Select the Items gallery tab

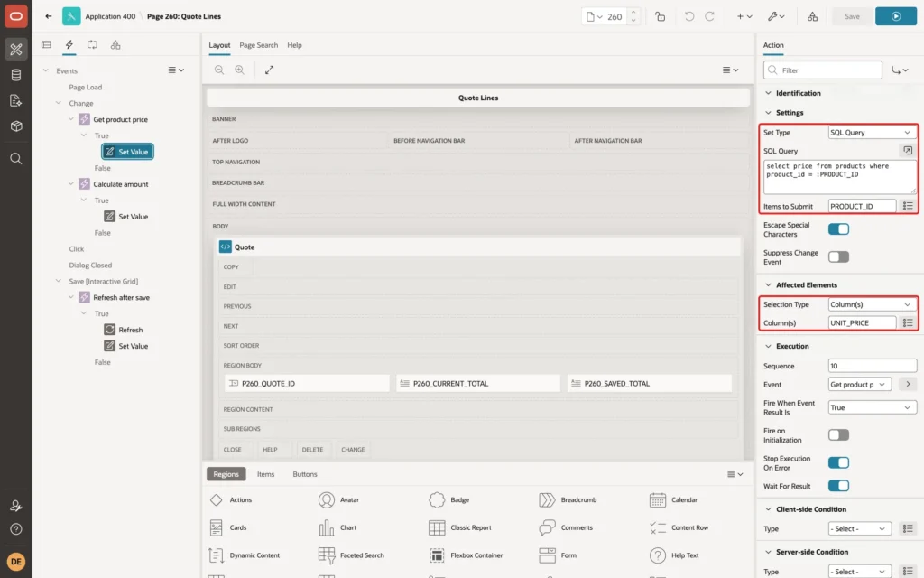pyautogui.click(x=266, y=474)
